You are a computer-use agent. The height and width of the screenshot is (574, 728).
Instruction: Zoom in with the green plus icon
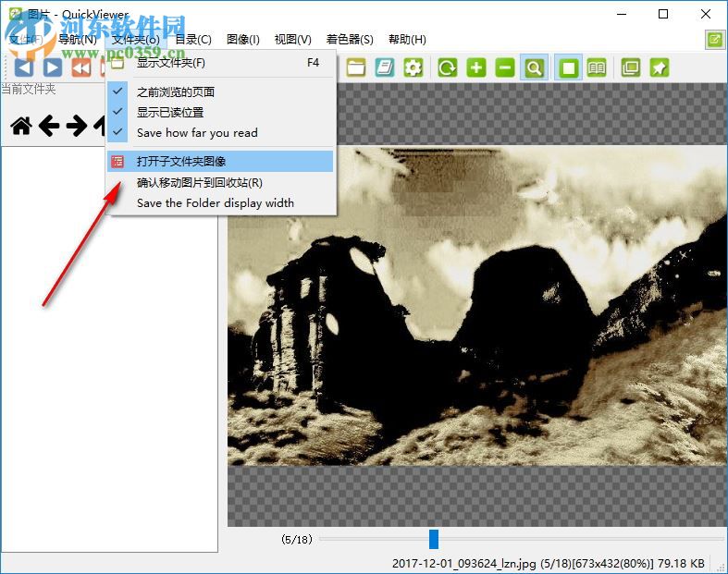(476, 67)
